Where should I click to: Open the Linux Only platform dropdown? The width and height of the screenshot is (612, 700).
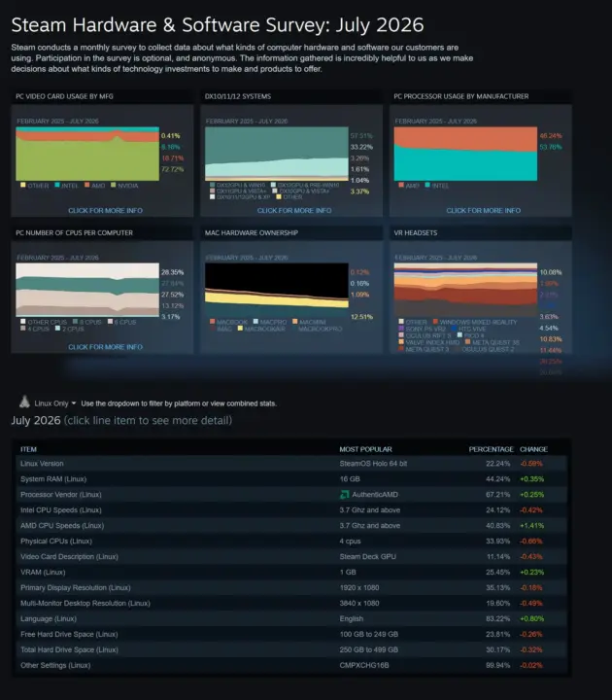[x=54, y=403]
